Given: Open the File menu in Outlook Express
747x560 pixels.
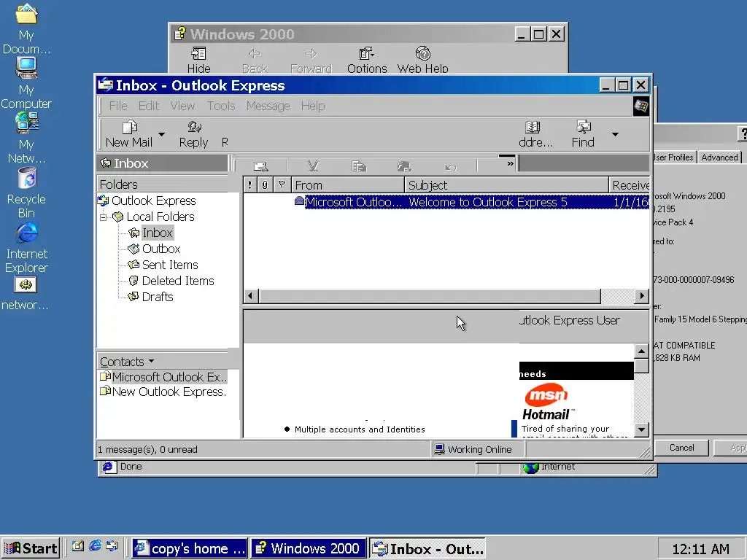Looking at the screenshot, I should pyautogui.click(x=117, y=106).
